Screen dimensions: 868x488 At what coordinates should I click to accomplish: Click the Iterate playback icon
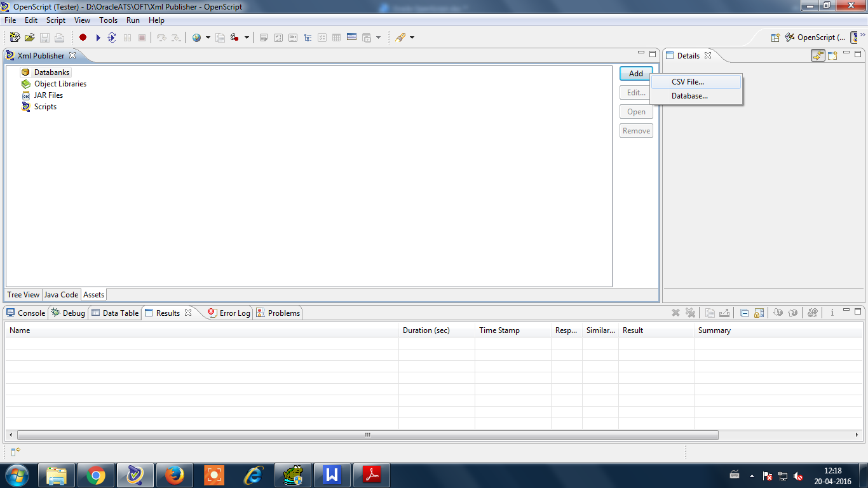(112, 37)
